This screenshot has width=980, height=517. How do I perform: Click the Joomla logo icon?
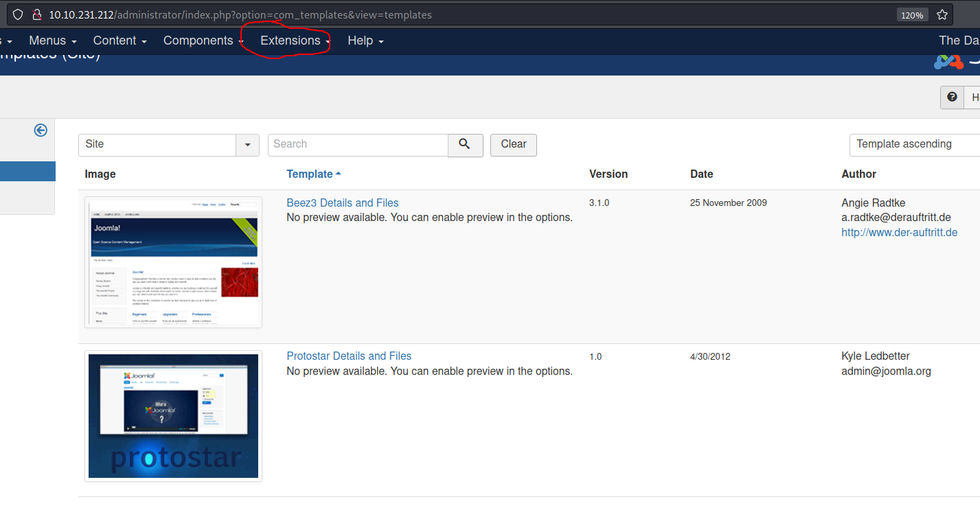(x=948, y=62)
